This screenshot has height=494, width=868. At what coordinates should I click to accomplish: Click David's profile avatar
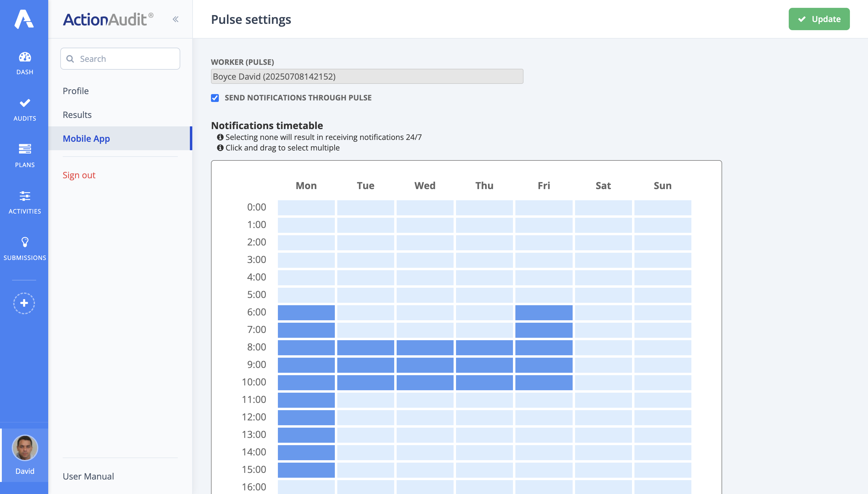click(25, 448)
